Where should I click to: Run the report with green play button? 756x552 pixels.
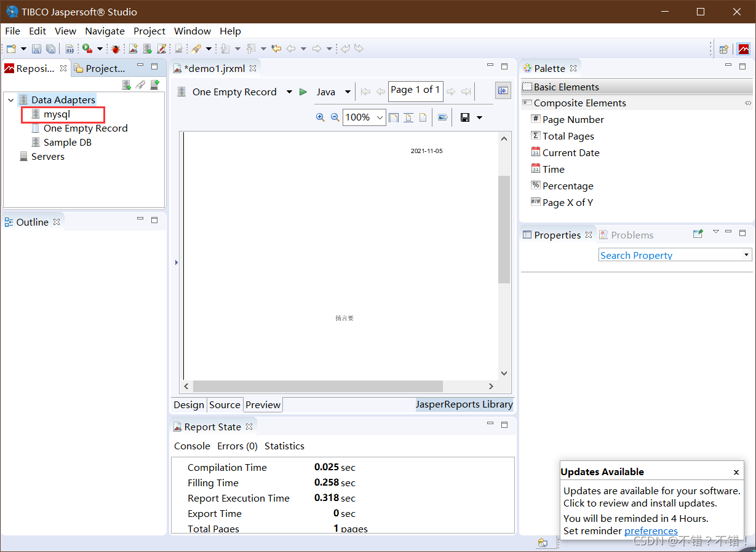coord(303,92)
